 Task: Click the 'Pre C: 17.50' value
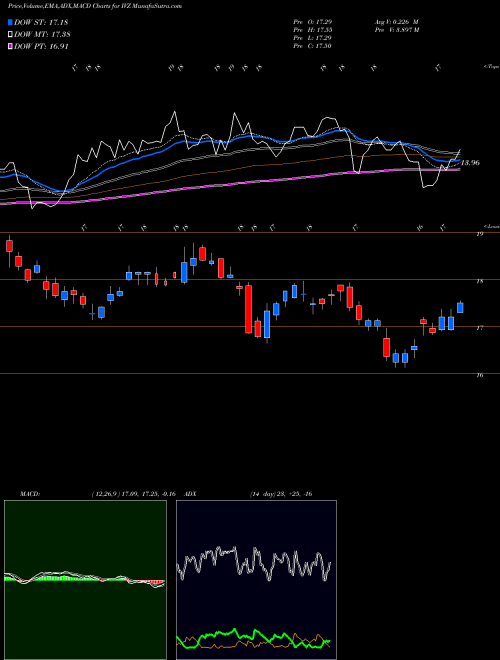[x=313, y=46]
